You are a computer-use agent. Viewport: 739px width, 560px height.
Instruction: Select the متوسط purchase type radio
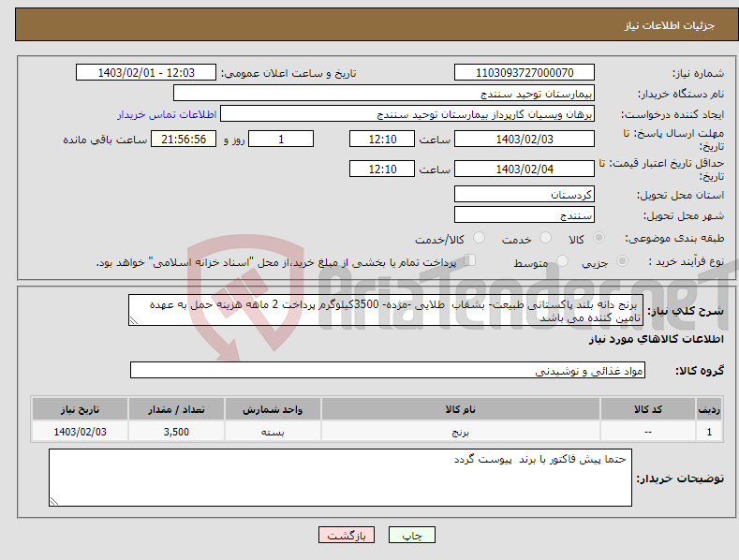(x=562, y=260)
